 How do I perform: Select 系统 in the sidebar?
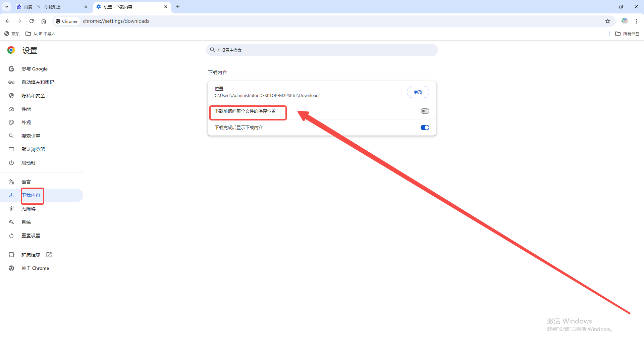coord(26,222)
